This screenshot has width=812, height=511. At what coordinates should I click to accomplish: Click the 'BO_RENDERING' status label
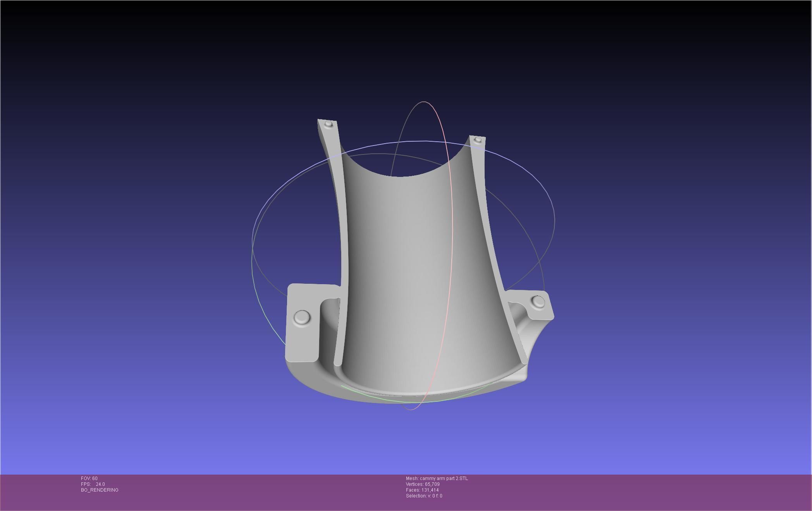[100, 490]
